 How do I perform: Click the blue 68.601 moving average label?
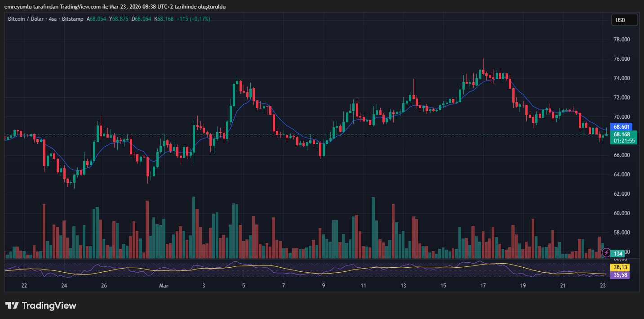coord(622,127)
